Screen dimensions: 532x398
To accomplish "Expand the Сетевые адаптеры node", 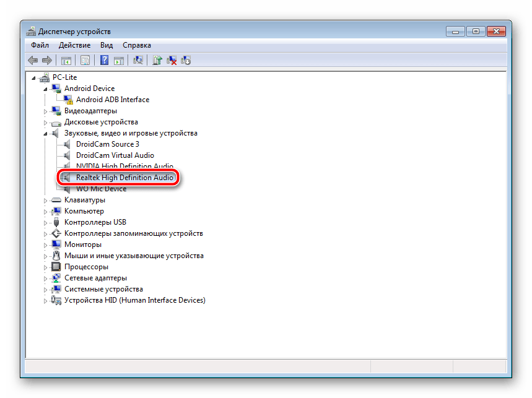I will [46, 279].
